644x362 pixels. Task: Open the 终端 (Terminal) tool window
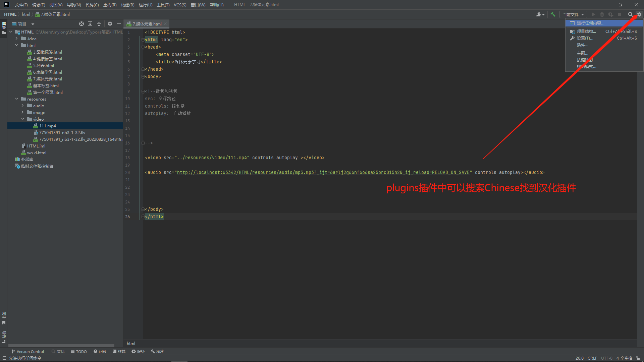point(119,352)
